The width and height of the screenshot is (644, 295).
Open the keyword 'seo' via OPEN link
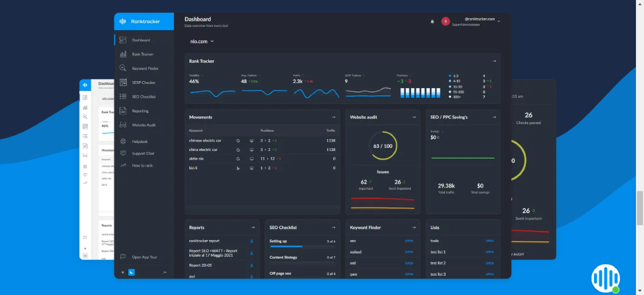click(409, 241)
